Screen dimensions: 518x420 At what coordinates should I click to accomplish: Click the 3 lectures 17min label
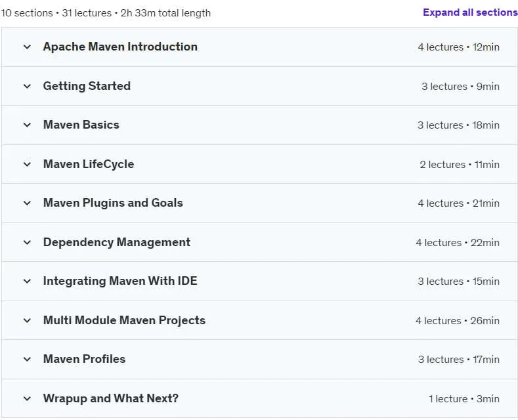pos(459,359)
